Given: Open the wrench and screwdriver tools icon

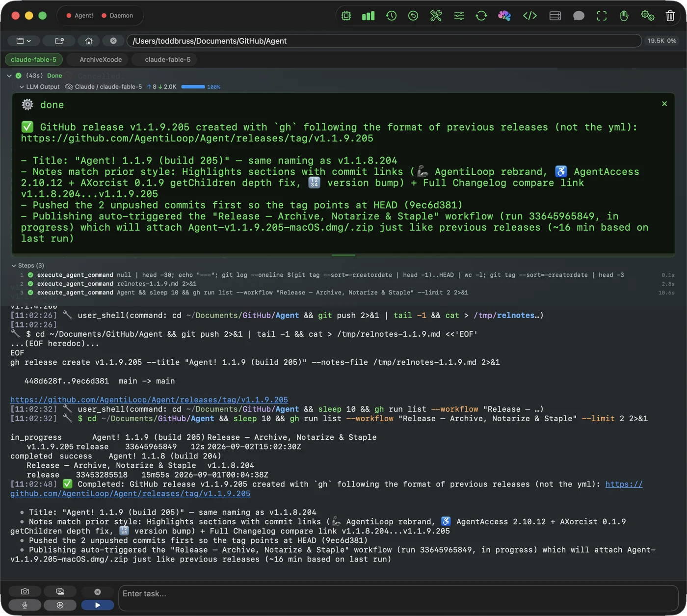Looking at the screenshot, I should tap(436, 16).
